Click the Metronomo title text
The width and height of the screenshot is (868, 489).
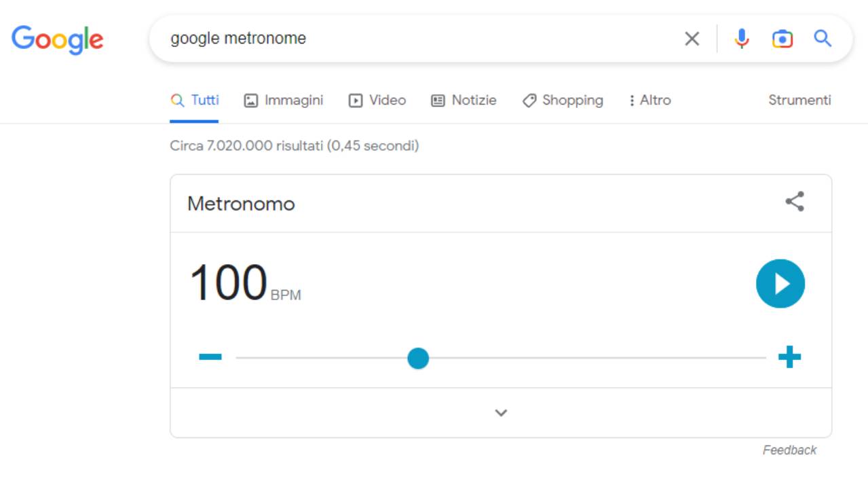(241, 204)
